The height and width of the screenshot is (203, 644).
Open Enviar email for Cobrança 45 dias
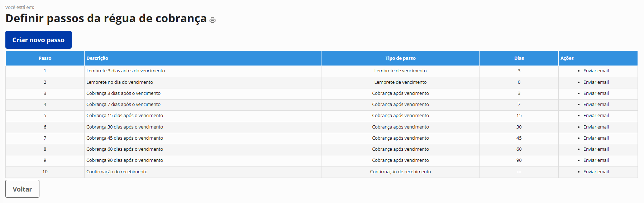[x=596, y=138]
